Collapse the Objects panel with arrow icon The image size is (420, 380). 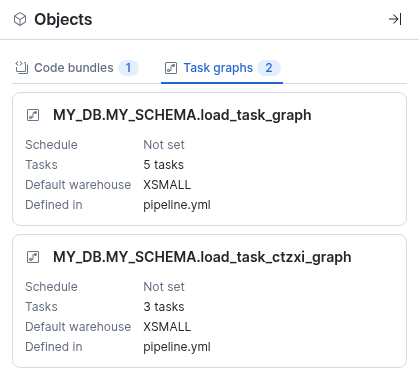395,19
